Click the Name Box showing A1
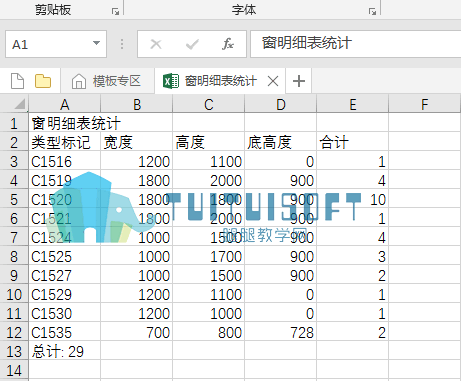Image resolution: width=461 pixels, height=381 pixels. 56,44
